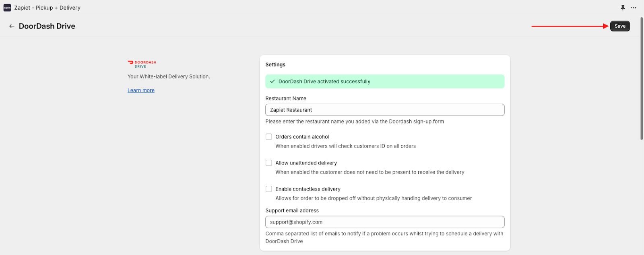Click the DoorDash Drive logo

(142, 64)
